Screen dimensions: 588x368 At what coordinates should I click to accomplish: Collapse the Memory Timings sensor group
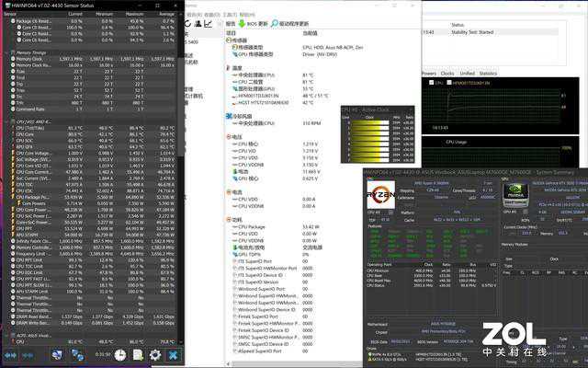[7, 53]
